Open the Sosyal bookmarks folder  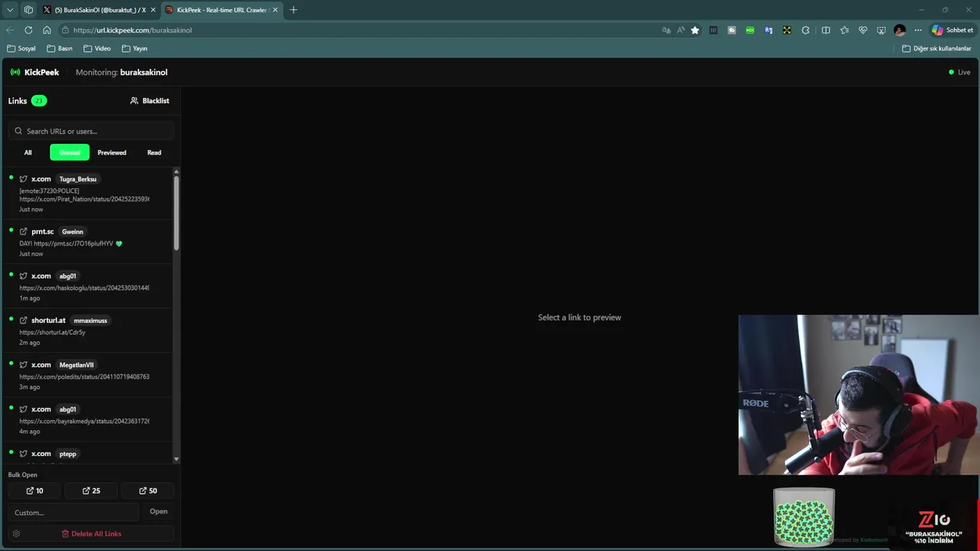tap(21, 48)
